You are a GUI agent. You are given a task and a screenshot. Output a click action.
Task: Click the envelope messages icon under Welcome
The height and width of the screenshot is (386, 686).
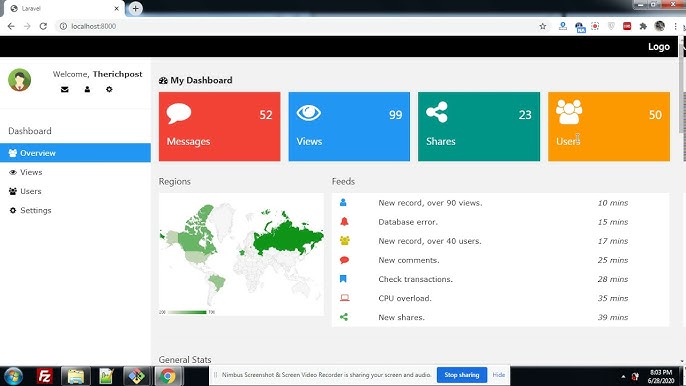coord(65,89)
